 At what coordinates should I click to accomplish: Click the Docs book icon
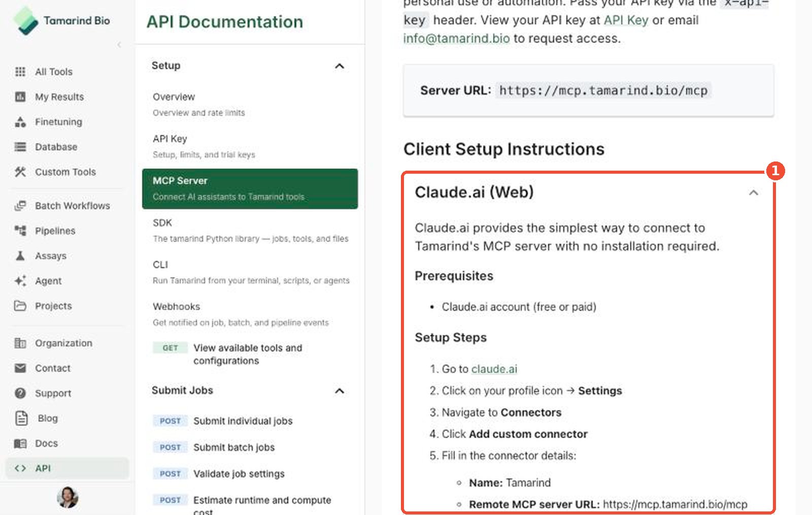(20, 443)
